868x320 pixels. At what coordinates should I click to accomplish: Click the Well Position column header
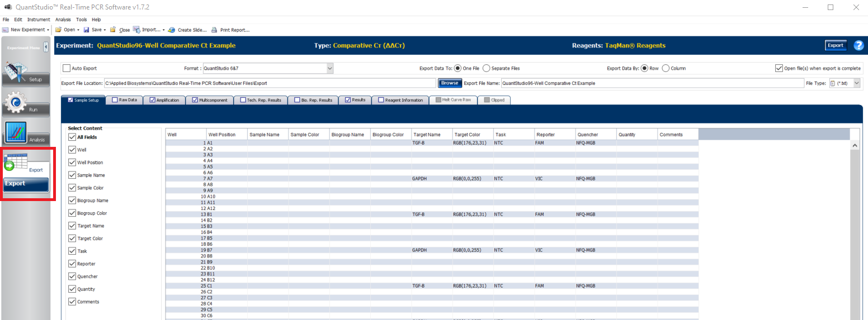coord(227,135)
